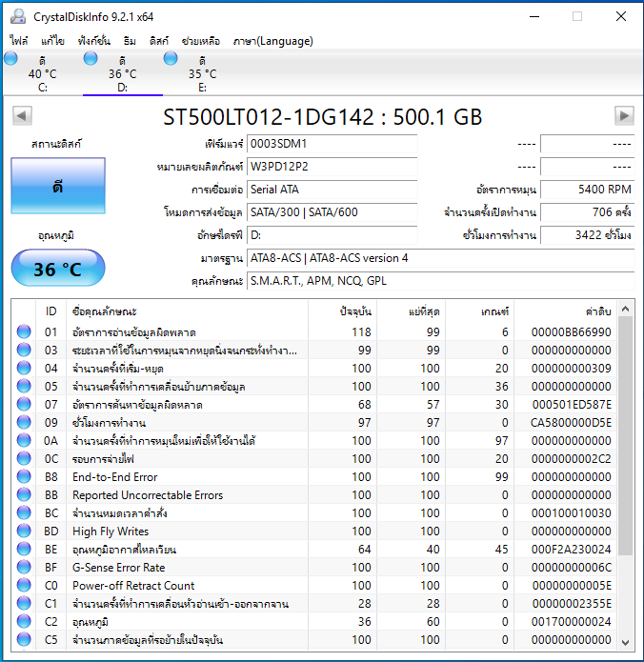This screenshot has width=644, height=662.
Task: Click the status orb beside End-to-End Error
Action: point(24,477)
